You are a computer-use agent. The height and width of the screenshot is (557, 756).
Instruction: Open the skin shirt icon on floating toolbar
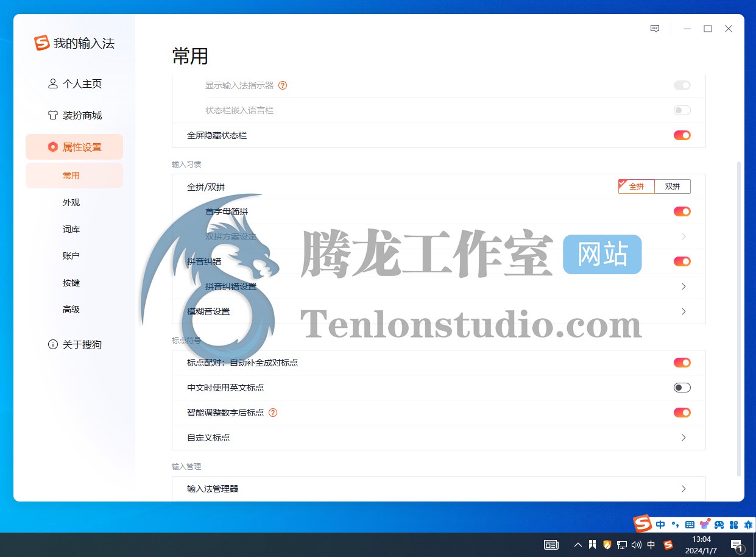point(705,524)
